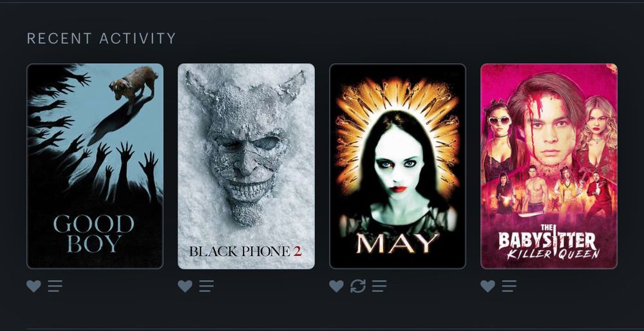
Task: Click the rewatch arrows icon under May
Action: 357,286
